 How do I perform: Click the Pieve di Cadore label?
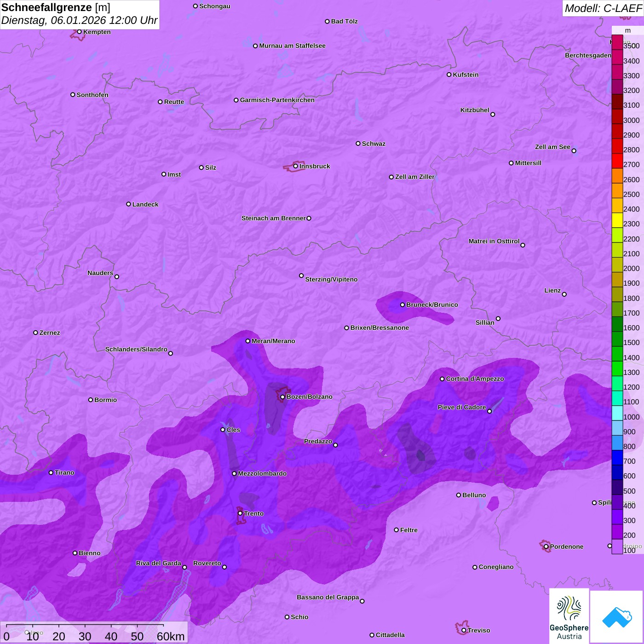(462, 407)
